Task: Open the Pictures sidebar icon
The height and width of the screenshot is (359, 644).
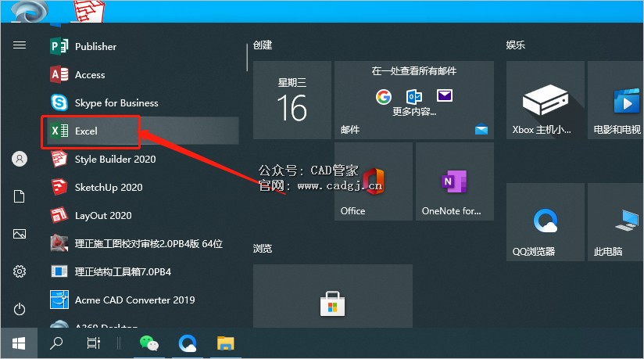Action: pos(20,234)
